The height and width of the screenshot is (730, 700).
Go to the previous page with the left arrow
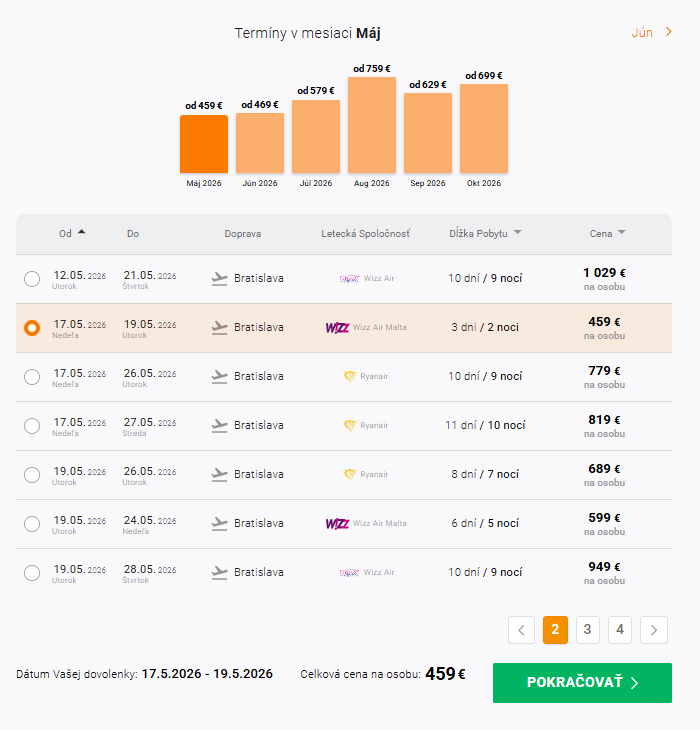tap(521, 629)
